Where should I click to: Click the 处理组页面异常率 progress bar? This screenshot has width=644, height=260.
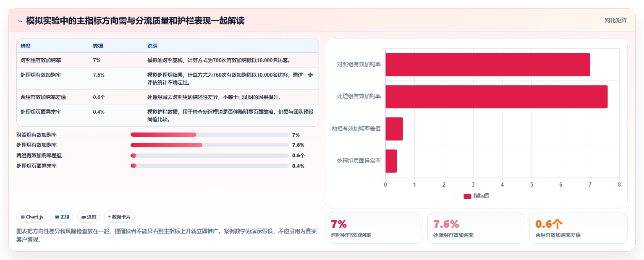[209, 166]
